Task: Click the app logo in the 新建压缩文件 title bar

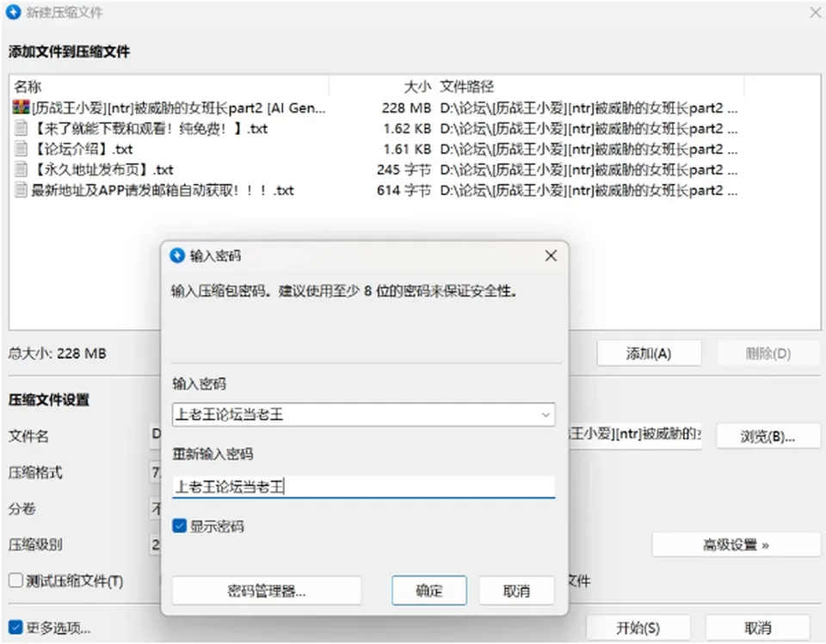Action: pos(13,12)
